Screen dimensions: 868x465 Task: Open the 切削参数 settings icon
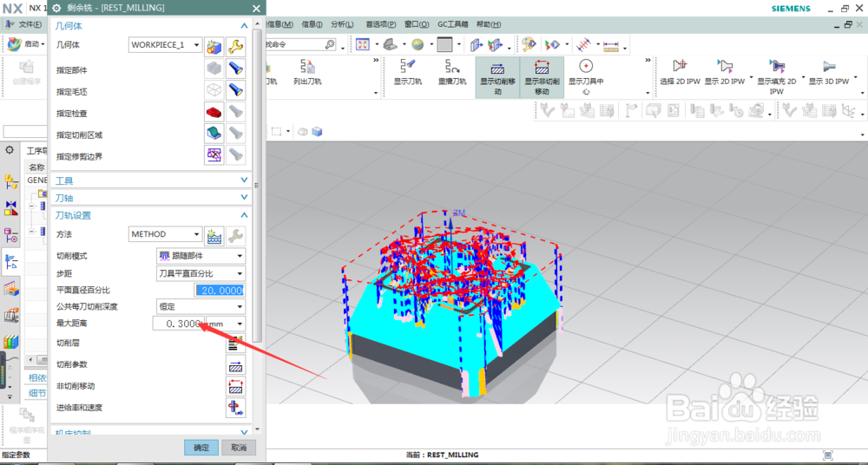point(236,365)
